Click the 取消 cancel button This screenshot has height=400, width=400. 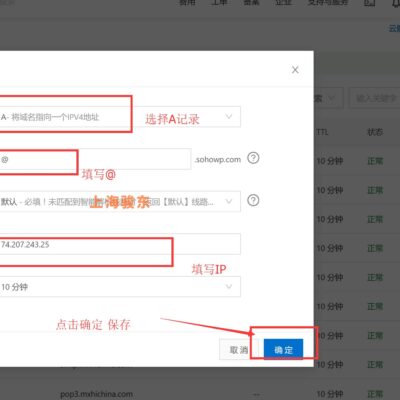click(x=239, y=350)
